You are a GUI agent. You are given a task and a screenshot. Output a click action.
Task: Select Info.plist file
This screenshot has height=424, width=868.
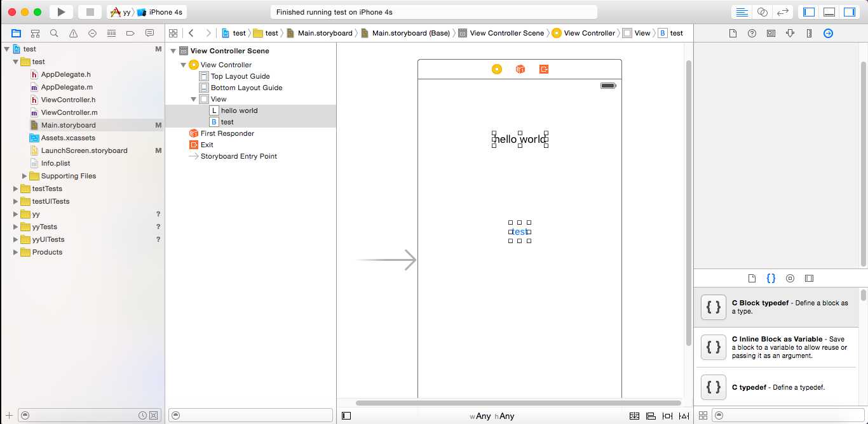click(55, 163)
